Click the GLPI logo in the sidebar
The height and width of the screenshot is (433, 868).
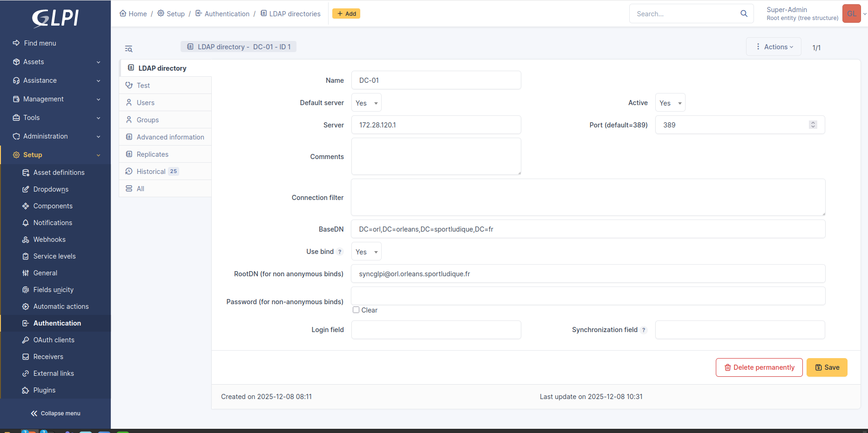coord(55,18)
